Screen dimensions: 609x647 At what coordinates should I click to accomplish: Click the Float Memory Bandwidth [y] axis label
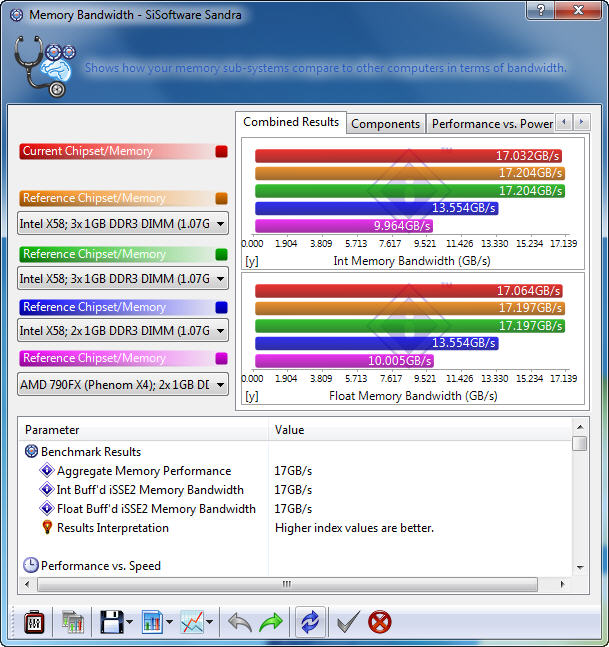[252, 396]
